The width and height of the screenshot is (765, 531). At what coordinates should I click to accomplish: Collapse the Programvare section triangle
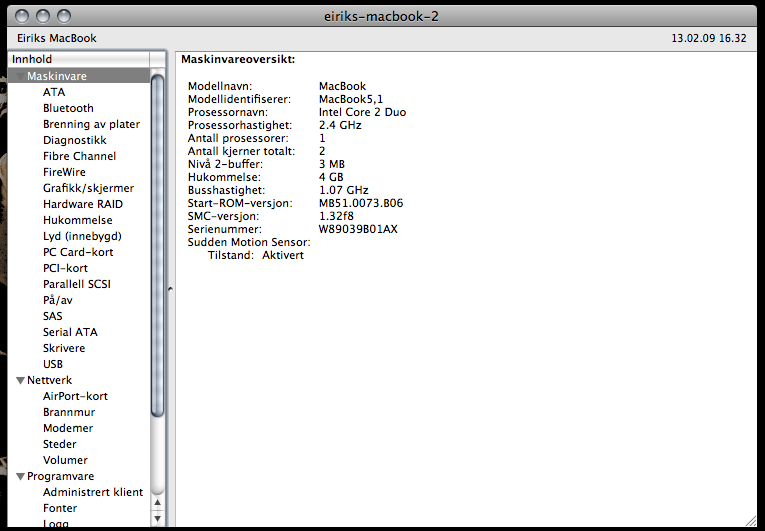[20, 477]
